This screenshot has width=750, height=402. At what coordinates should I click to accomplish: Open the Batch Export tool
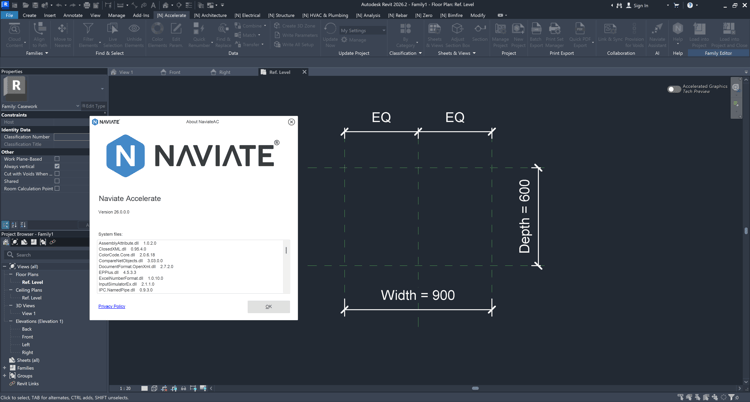click(536, 34)
